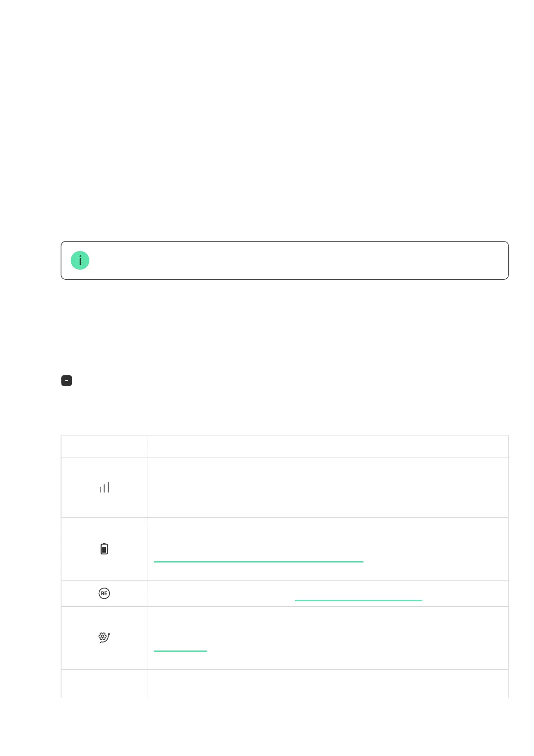Open the green underlined link beside RE icon

(x=359, y=600)
